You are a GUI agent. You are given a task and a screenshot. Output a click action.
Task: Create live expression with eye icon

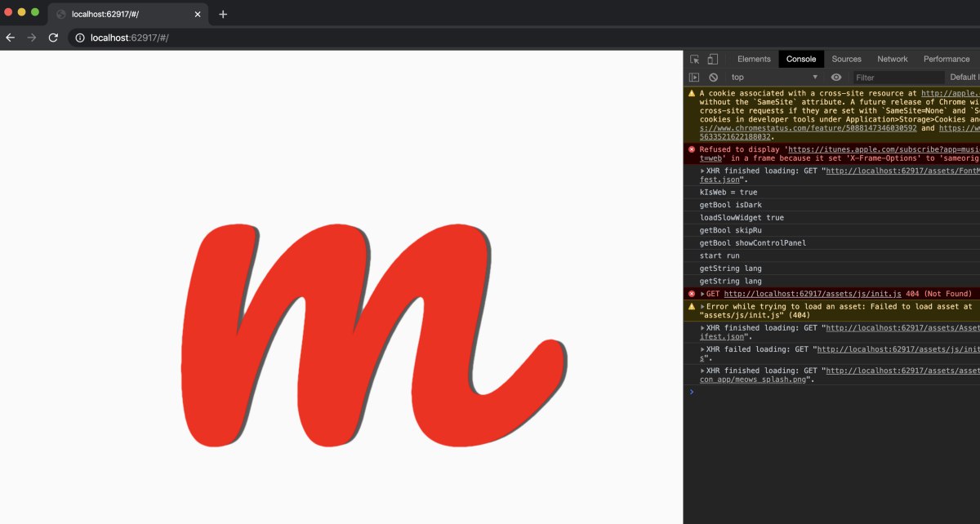pyautogui.click(x=836, y=77)
